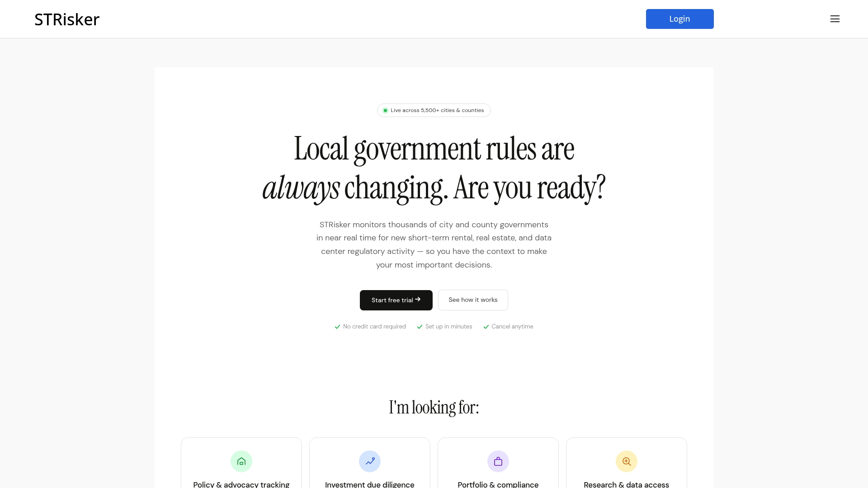Select the Research & data access label
The image size is (868, 488).
coord(627,484)
